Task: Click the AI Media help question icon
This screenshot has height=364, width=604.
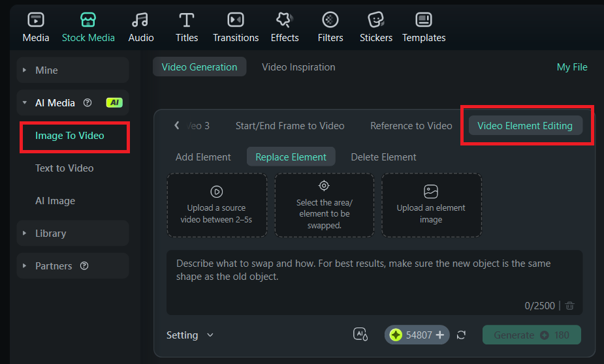Action: tap(88, 102)
